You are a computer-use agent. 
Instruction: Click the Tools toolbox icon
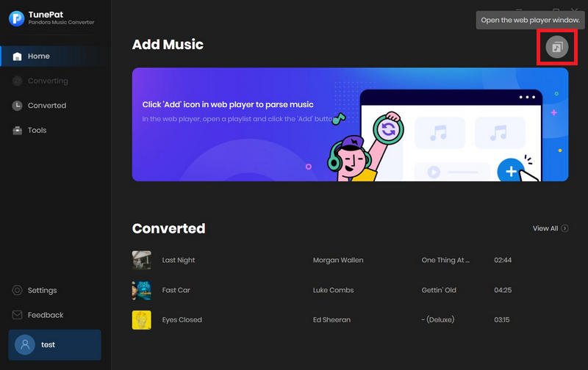click(x=17, y=131)
